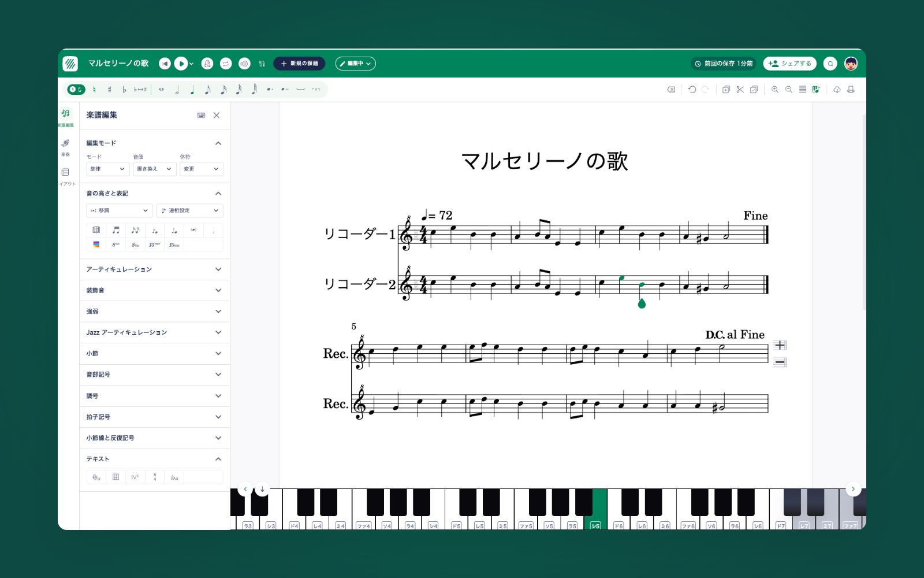Toggle double dotted note
924x578 pixels.
285,90
